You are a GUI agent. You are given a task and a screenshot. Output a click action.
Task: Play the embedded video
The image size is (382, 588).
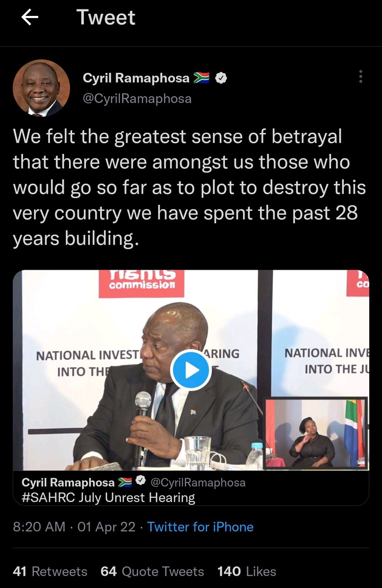191,370
